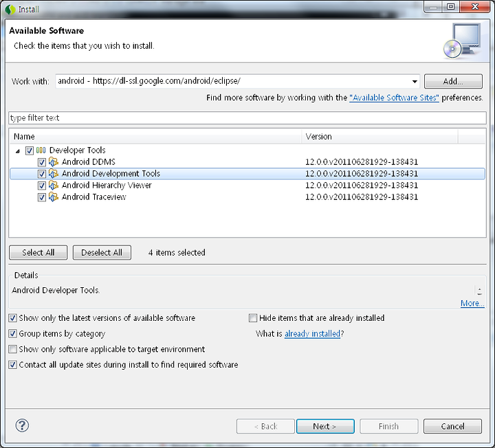Open the already installed link
495x448 pixels.
pyautogui.click(x=312, y=333)
